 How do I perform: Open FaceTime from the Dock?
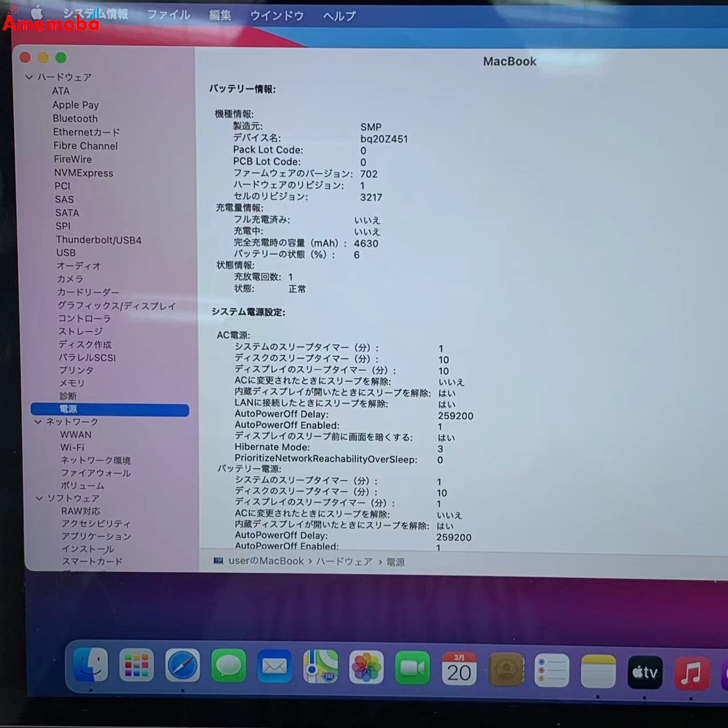412,666
